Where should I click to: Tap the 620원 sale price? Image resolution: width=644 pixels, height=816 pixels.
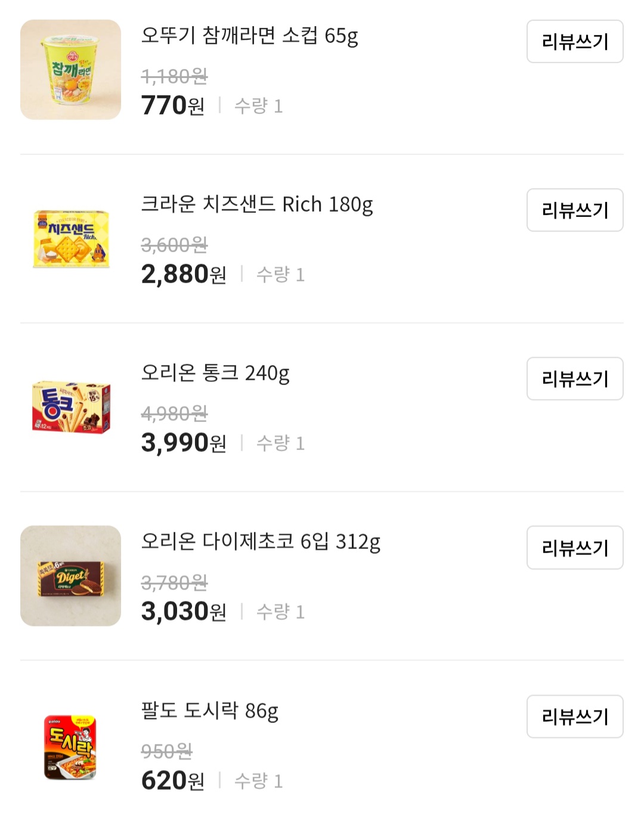click(172, 780)
